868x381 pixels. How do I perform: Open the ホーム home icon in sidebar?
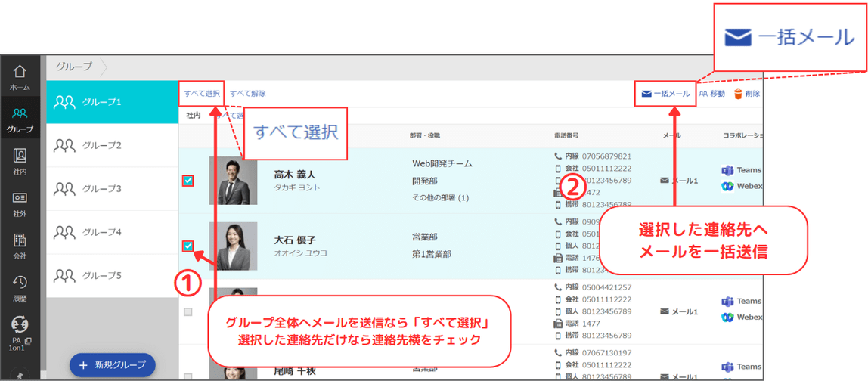point(20,72)
